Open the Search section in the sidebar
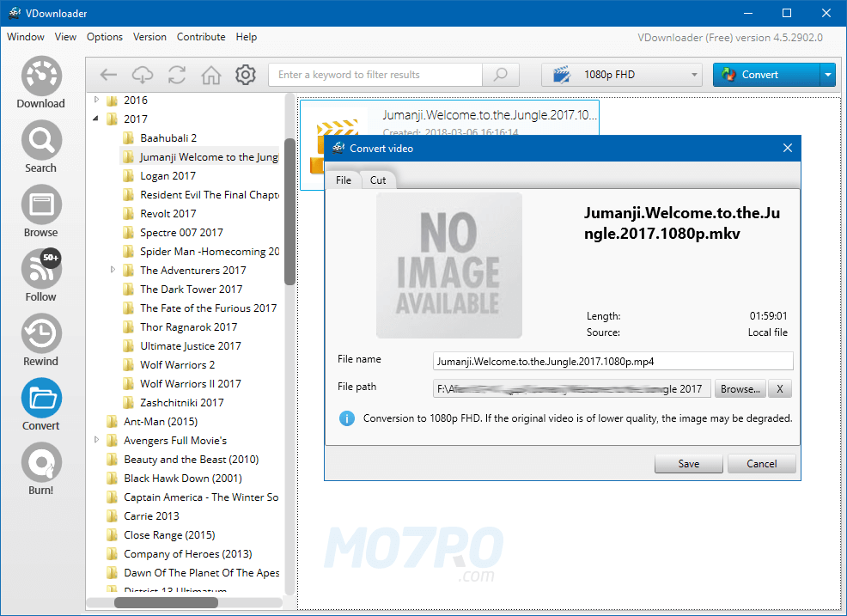The width and height of the screenshot is (847, 616). pyautogui.click(x=41, y=147)
